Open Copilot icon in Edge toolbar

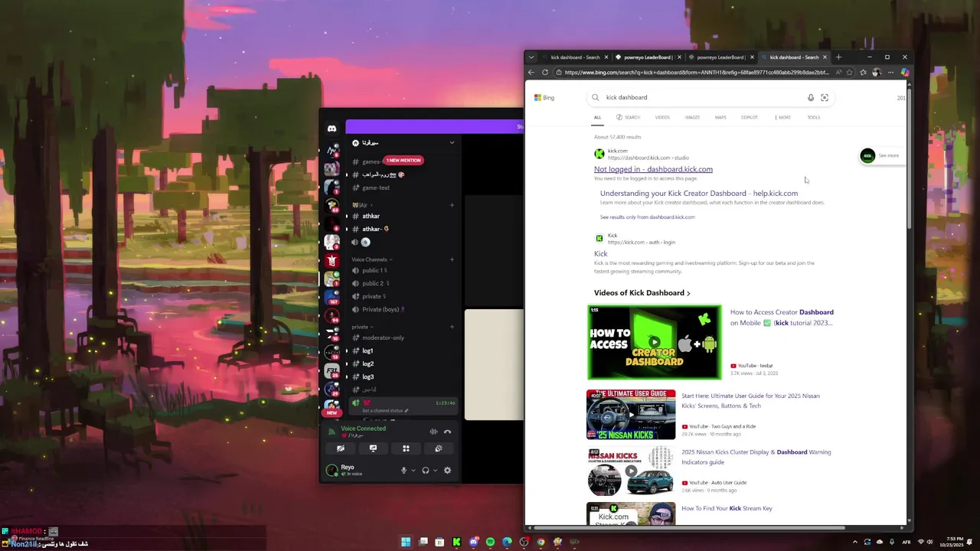point(905,72)
